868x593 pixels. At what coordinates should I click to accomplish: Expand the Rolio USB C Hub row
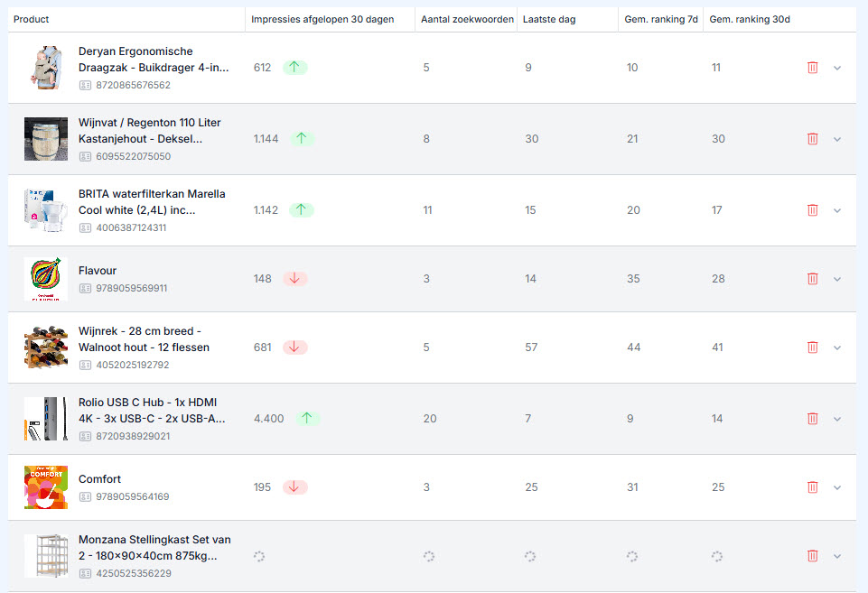tap(837, 420)
